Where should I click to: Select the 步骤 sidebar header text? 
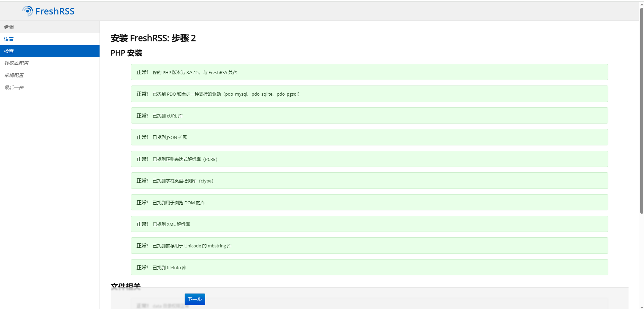9,27
